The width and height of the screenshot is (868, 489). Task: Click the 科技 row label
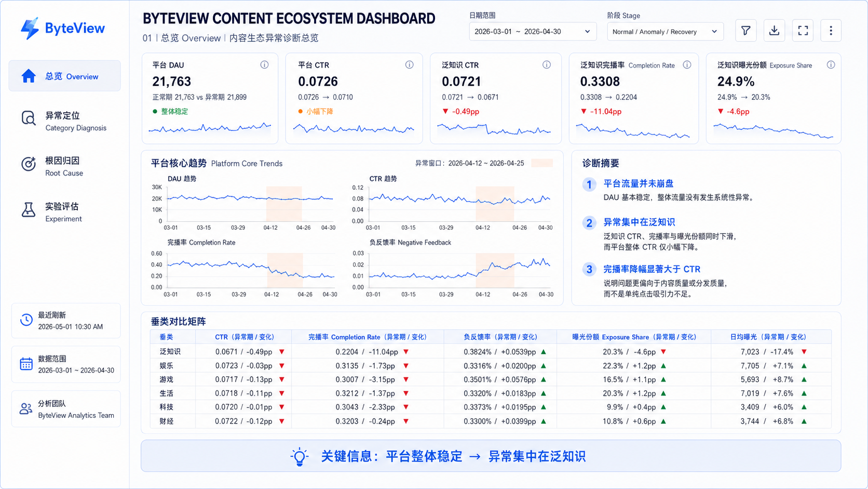point(167,407)
